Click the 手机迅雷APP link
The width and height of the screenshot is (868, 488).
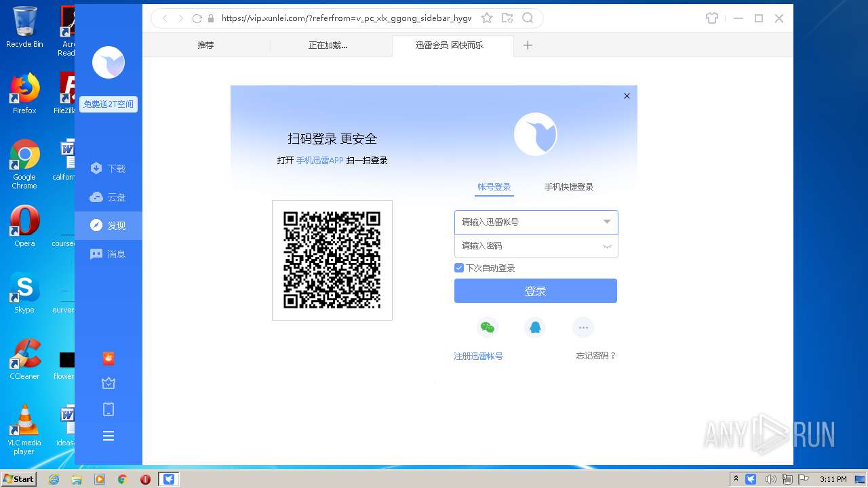tap(320, 161)
